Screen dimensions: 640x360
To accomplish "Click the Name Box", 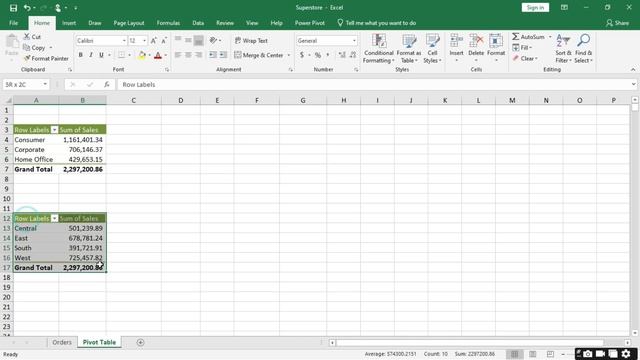I will 21,84.
